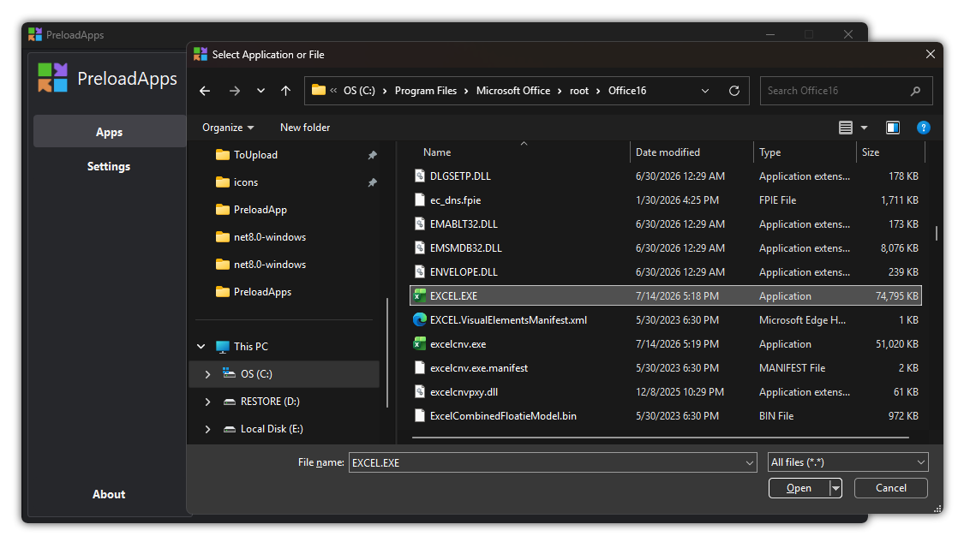Select PreloadApps folder in navigation pane
Image resolution: width=970 pixels, height=560 pixels.
pos(262,292)
